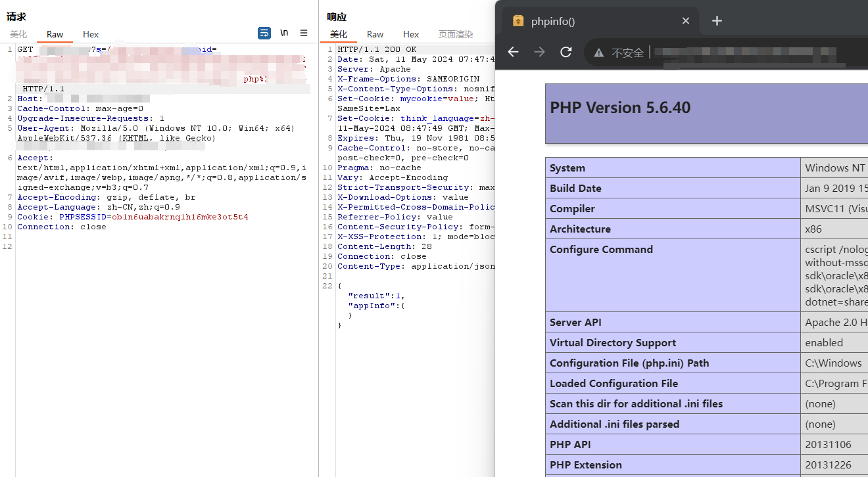Click request Accept-Encoding header line
Screen dimensions: 868x477
click(x=107, y=197)
